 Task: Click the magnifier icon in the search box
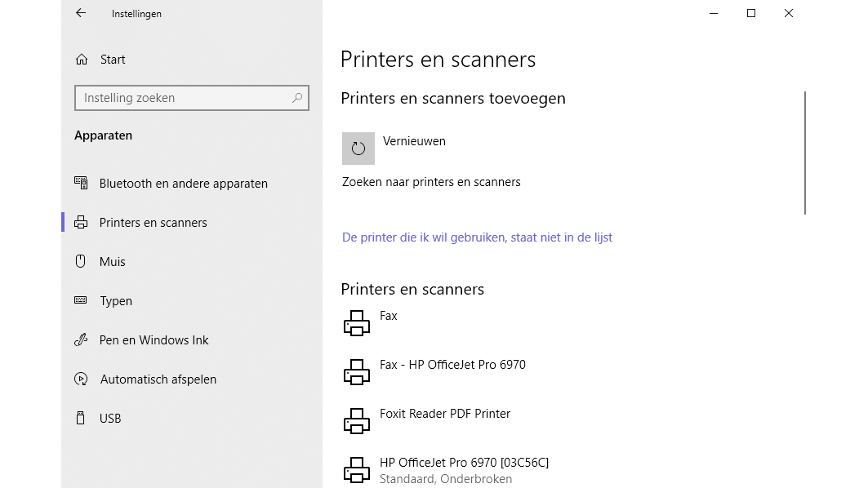pyautogui.click(x=297, y=98)
